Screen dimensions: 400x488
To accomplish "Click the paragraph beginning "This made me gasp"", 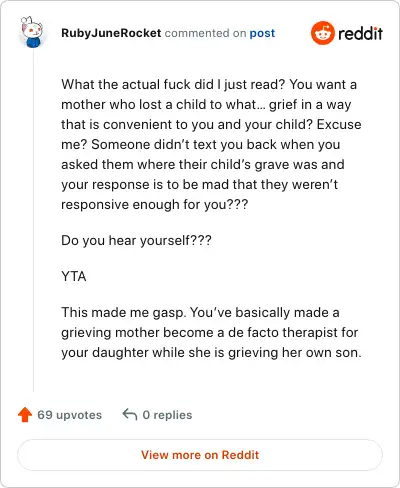I will click(211, 332).
